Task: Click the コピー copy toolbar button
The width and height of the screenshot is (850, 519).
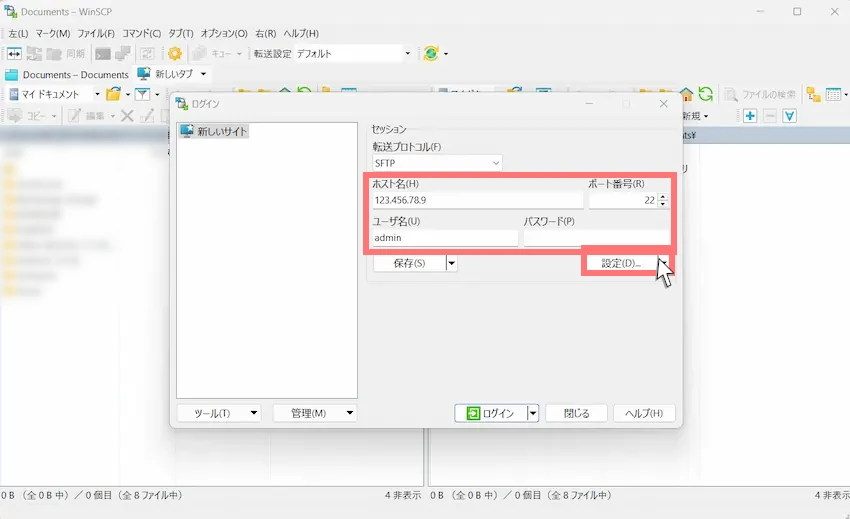Action: click(31, 116)
